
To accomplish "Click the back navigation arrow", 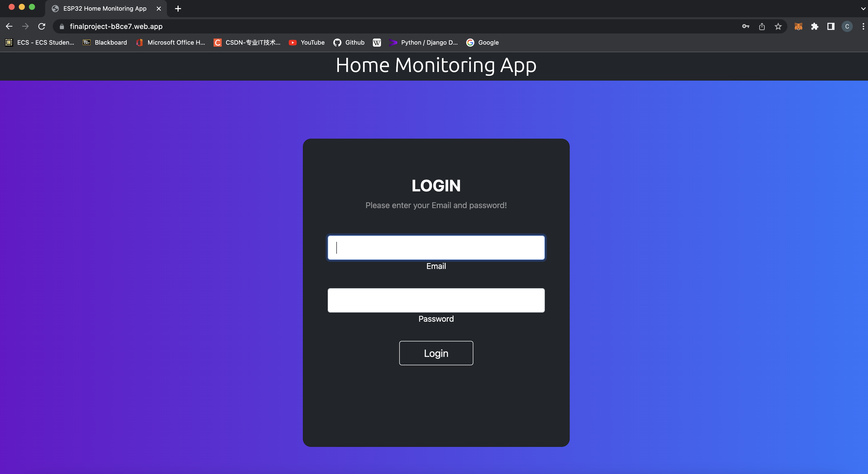I will point(9,26).
